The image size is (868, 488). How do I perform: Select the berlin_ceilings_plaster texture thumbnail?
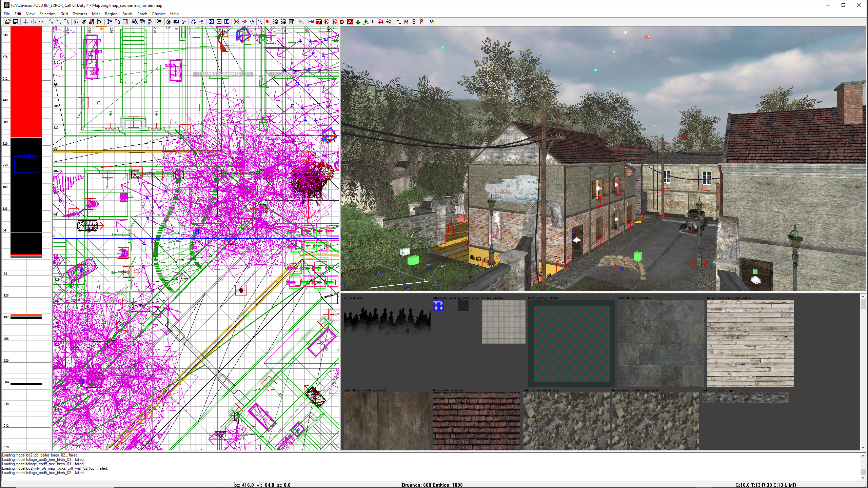[x=571, y=343]
